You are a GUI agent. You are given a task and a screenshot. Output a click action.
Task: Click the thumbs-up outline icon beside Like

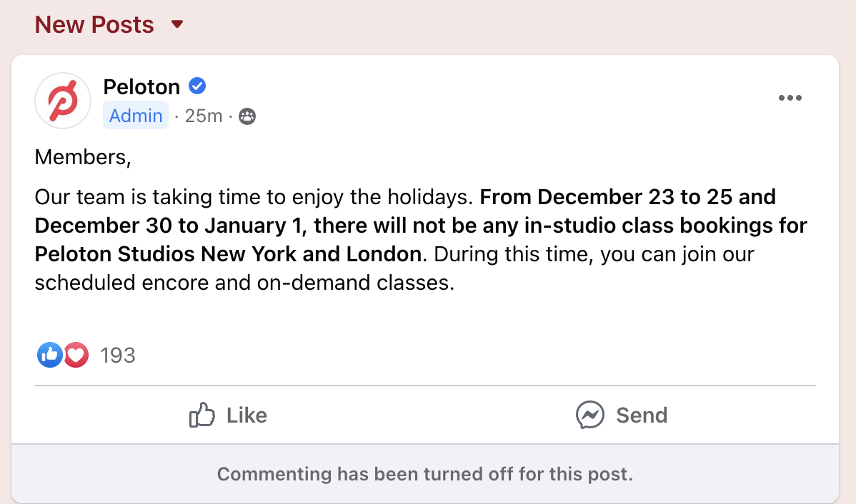pos(204,415)
